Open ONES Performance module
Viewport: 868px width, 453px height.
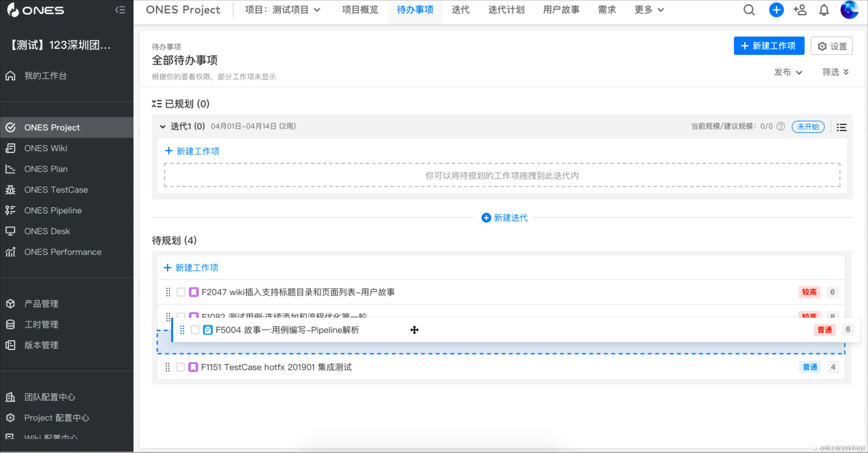pos(63,252)
